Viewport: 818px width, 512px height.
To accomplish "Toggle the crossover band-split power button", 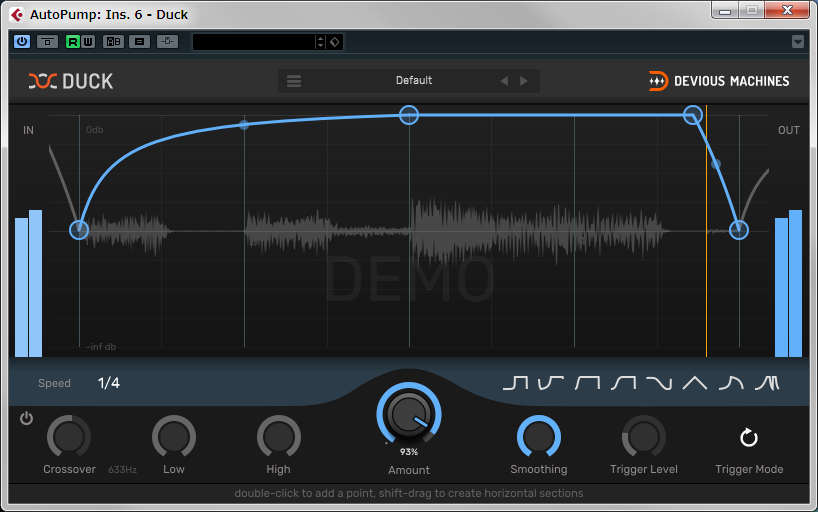I will [26, 418].
